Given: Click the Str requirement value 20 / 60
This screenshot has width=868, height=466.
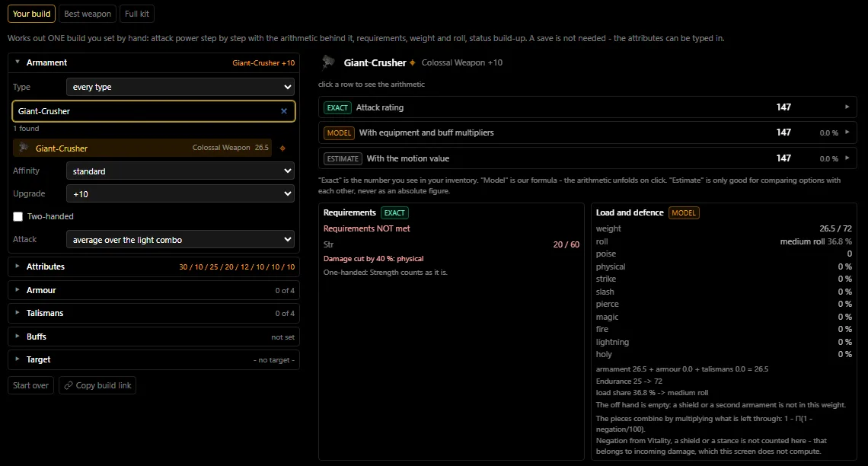Looking at the screenshot, I should click(x=566, y=244).
